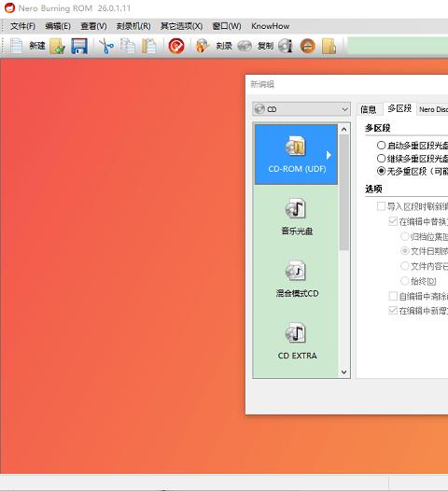Image resolution: width=448 pixels, height=491 pixels.
Task: Select CD EXTRA compilation type
Action: [296, 341]
